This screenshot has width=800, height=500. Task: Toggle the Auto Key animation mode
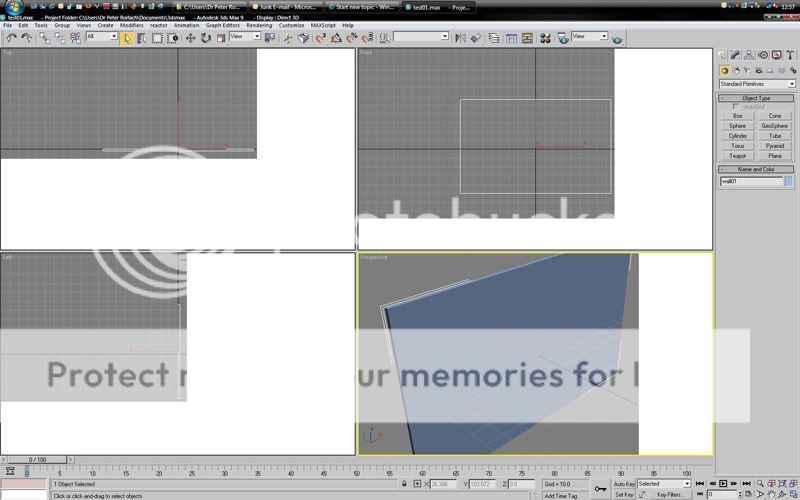[624, 483]
